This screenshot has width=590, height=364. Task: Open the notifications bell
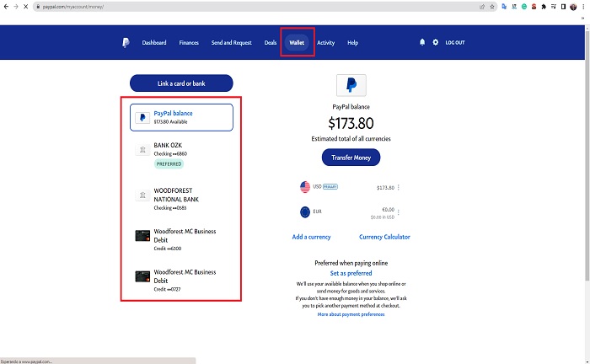422,42
